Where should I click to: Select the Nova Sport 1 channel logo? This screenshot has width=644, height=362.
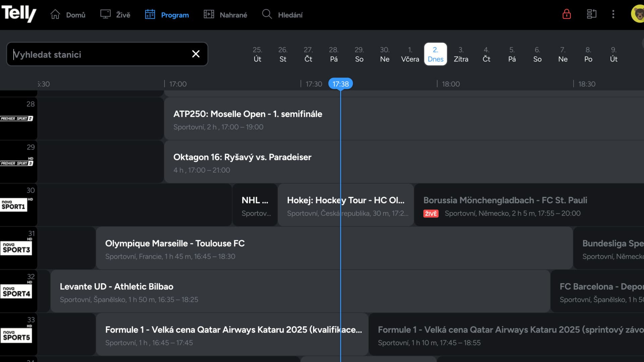pos(14,205)
